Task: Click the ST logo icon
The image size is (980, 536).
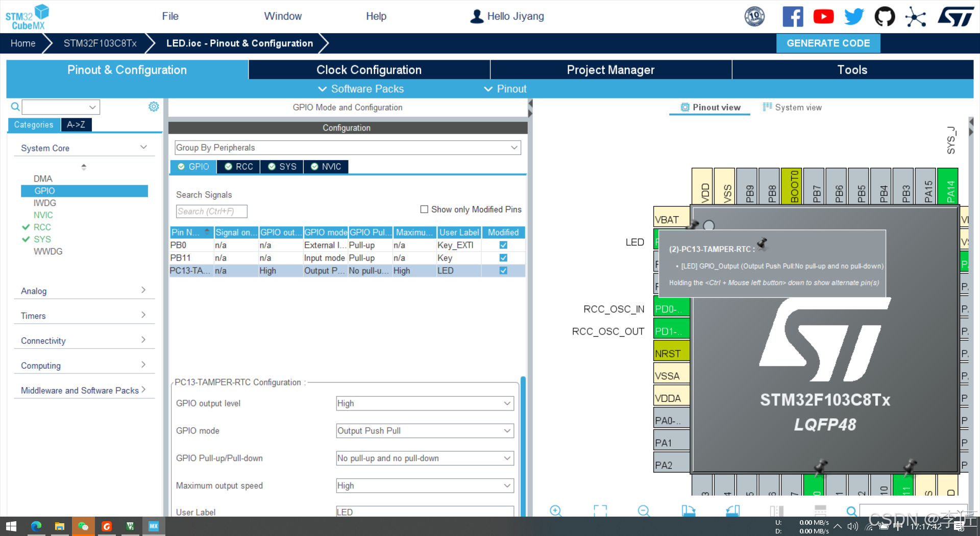Action: (x=956, y=16)
